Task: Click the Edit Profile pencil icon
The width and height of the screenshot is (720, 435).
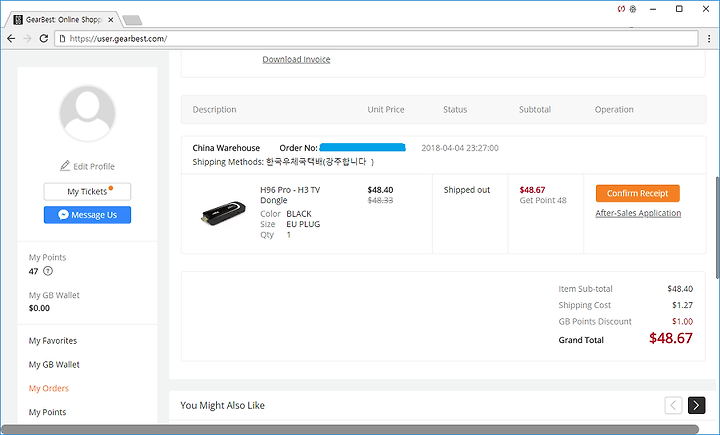Action: pyautogui.click(x=65, y=166)
